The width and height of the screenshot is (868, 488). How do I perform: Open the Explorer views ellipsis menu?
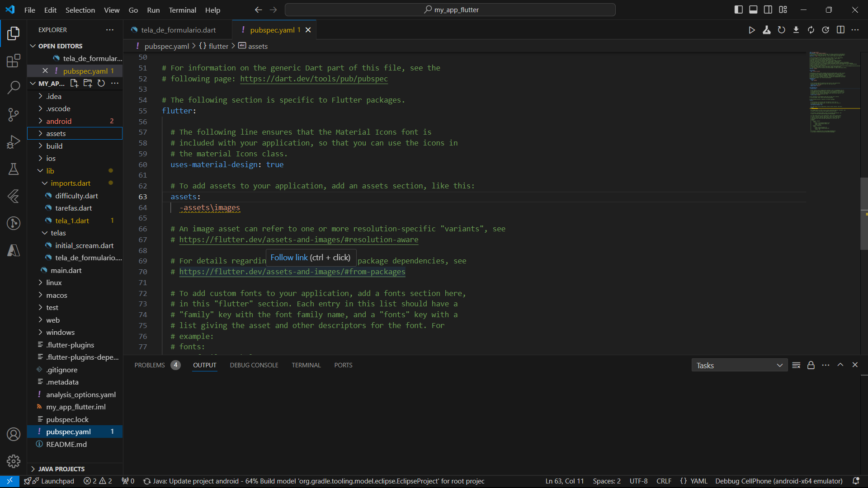pos(110,30)
